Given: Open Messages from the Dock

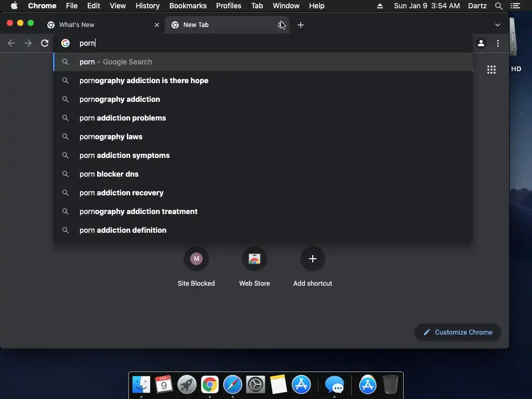Looking at the screenshot, I should point(335,385).
